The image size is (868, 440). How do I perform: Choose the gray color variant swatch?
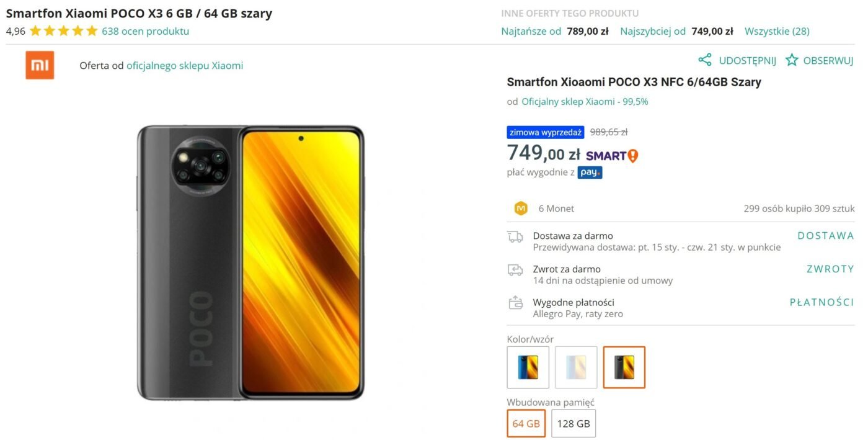tap(624, 367)
